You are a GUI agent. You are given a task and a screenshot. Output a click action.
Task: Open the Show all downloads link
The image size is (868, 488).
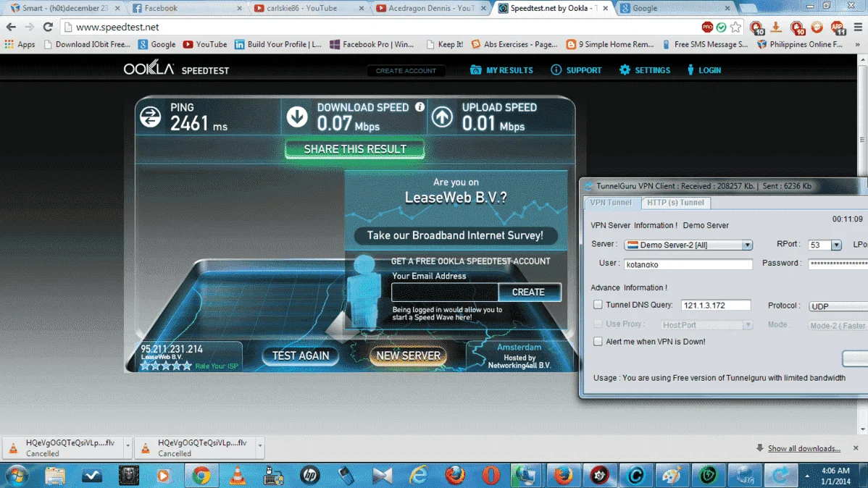tap(804, 448)
